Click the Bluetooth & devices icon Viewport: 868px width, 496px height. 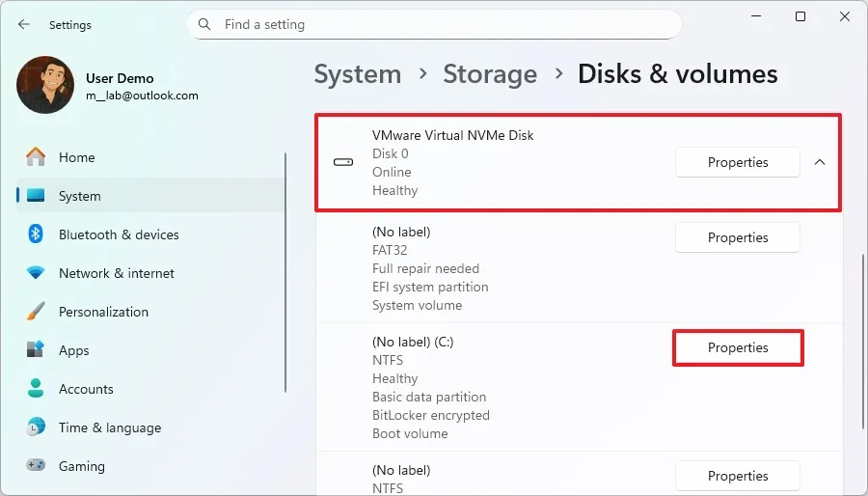pos(36,234)
